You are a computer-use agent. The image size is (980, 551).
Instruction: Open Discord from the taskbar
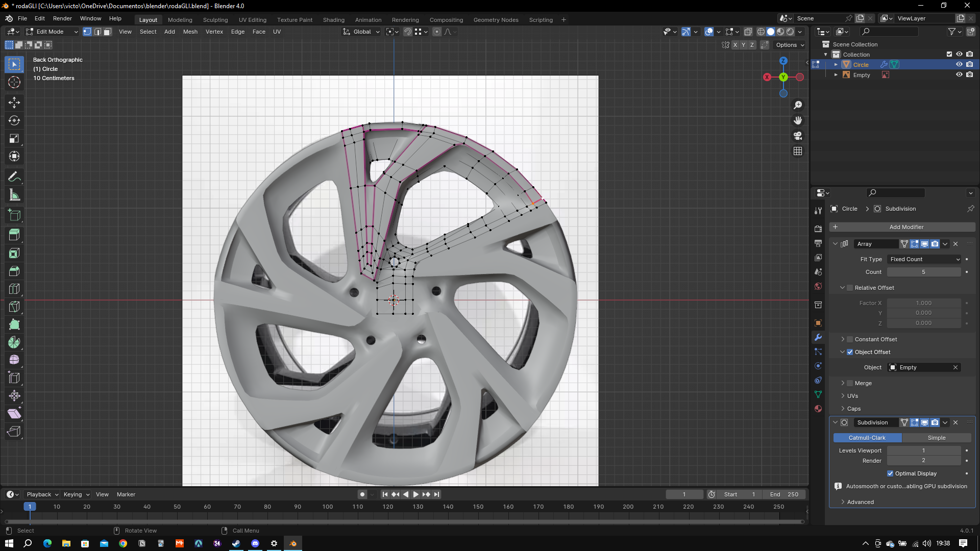tap(255, 543)
